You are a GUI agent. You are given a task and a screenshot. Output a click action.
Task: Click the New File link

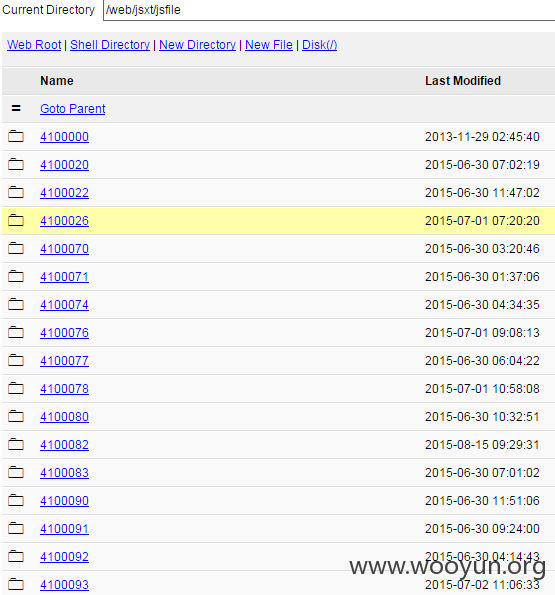269,45
